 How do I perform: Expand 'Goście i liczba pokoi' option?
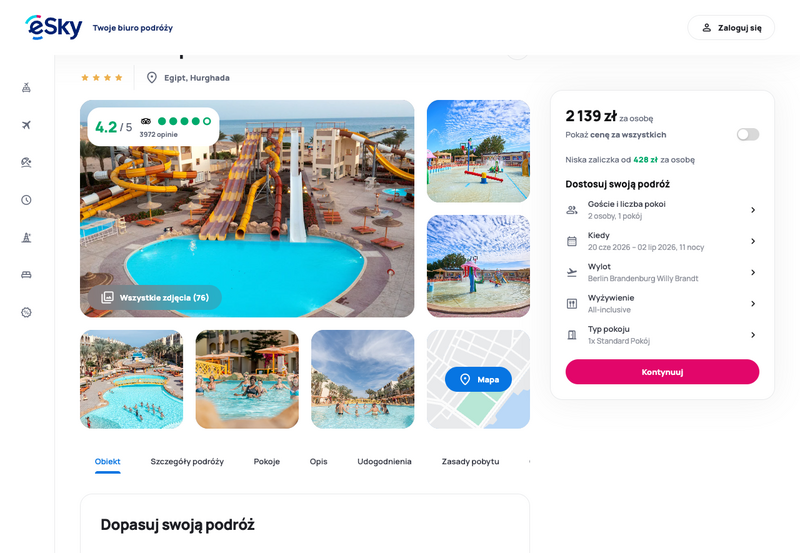click(662, 210)
